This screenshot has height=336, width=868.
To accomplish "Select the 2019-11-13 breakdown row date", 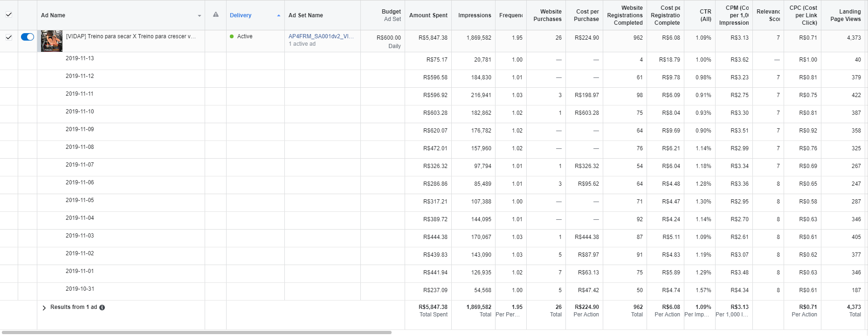I will click(80, 58).
